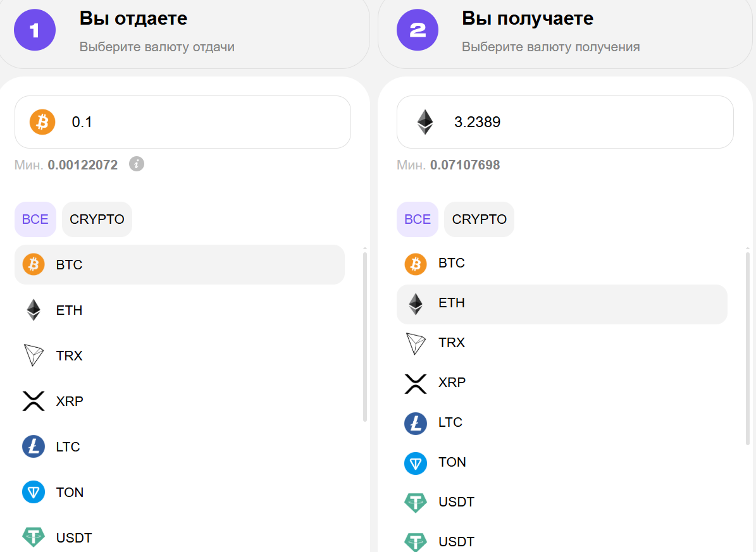The image size is (756, 552).
Task: Click the Ethereum icon in the receive amount field
Action: (424, 122)
